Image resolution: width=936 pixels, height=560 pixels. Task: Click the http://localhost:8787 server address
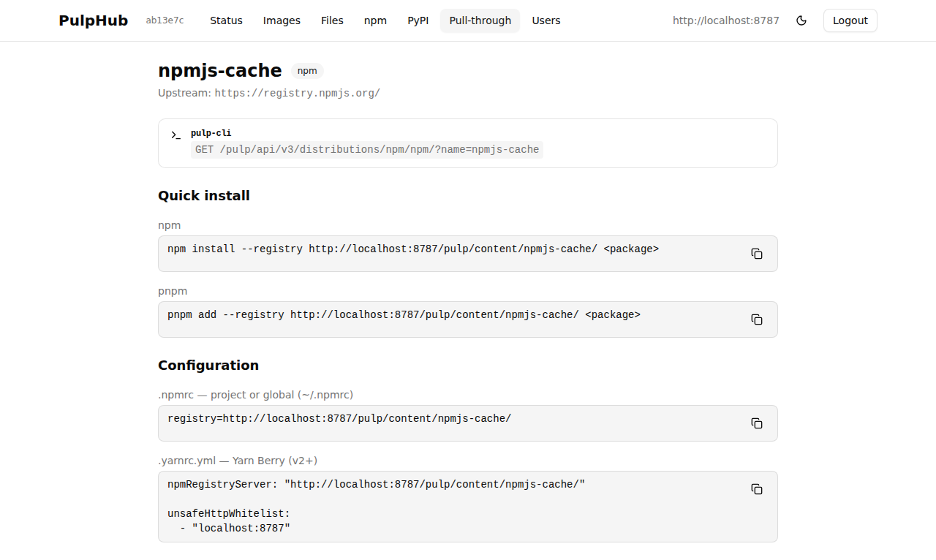pos(725,20)
